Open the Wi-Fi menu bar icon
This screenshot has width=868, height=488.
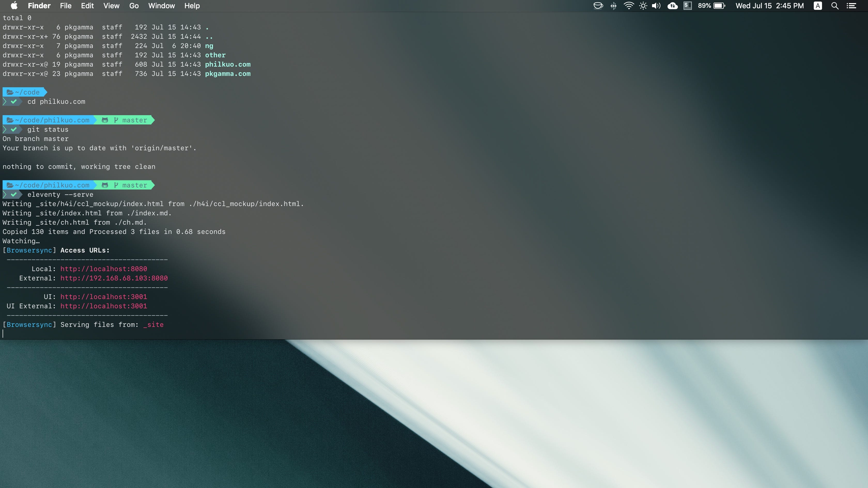[x=629, y=6]
